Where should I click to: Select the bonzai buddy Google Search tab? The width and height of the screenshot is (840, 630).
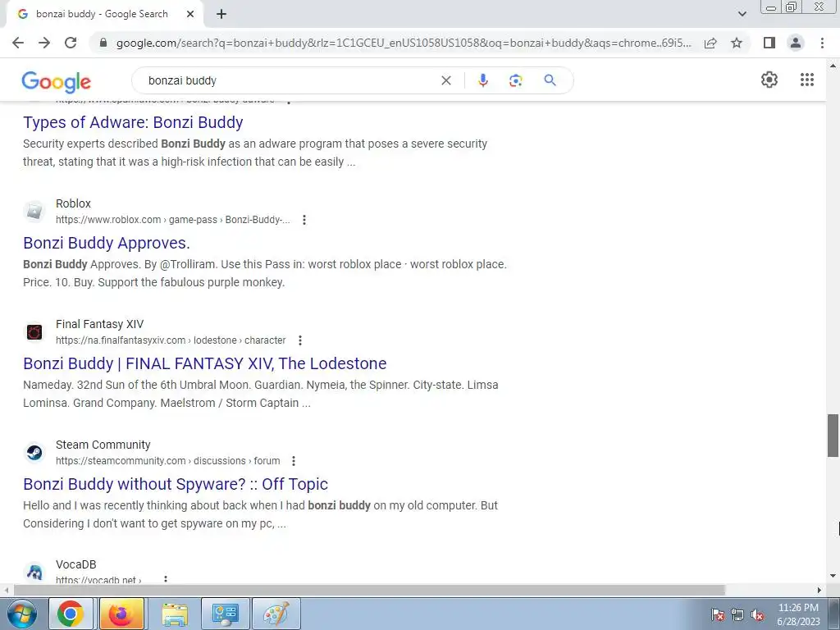coord(102,14)
